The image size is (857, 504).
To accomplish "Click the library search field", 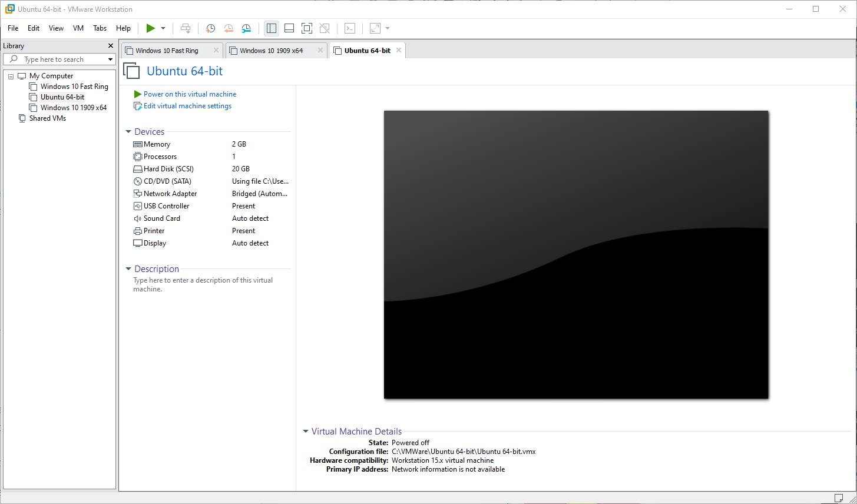I will coord(59,59).
